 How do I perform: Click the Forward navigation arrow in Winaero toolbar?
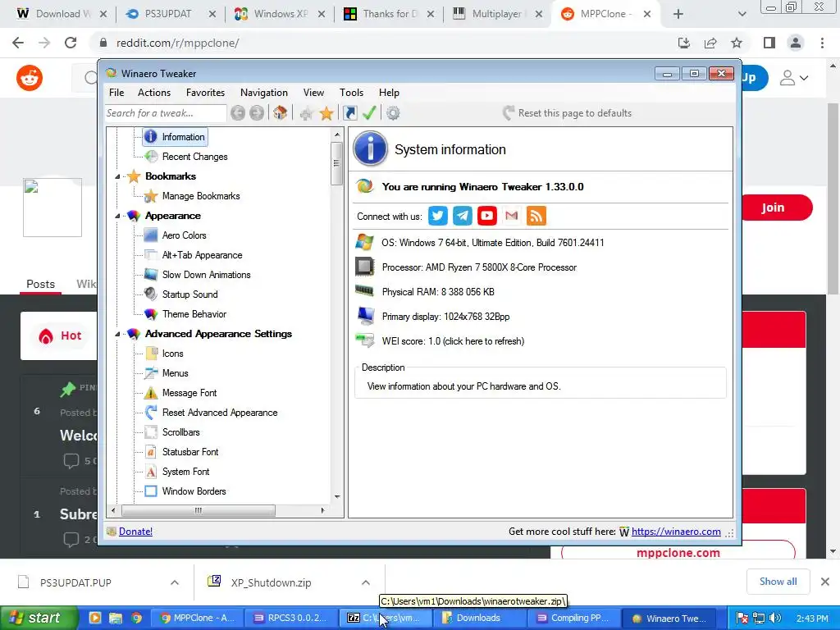[x=257, y=113]
